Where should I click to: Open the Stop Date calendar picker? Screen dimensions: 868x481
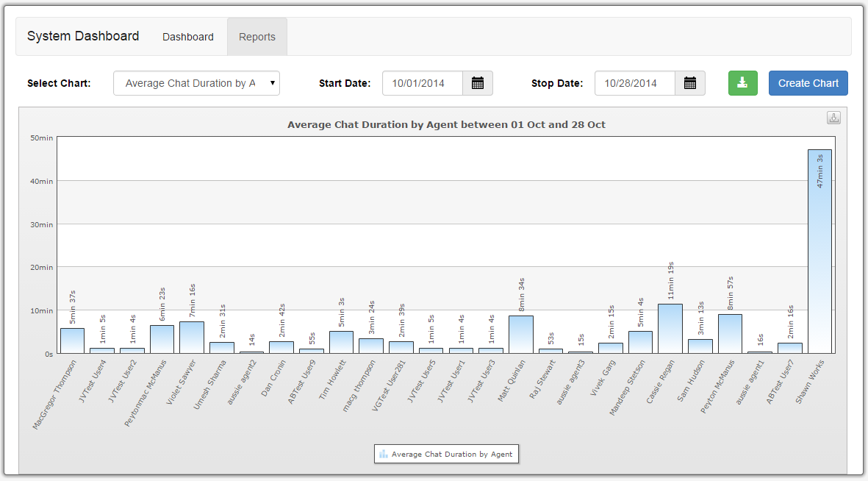click(689, 83)
